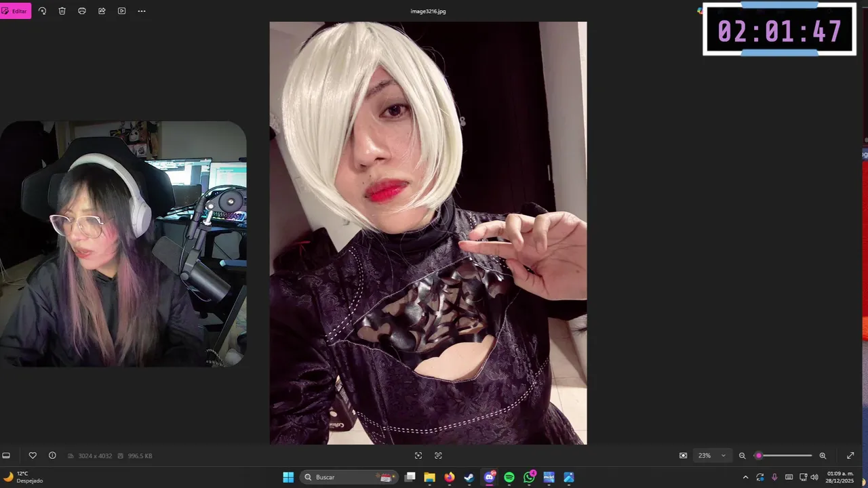Open the Windows Start menu

point(288,477)
